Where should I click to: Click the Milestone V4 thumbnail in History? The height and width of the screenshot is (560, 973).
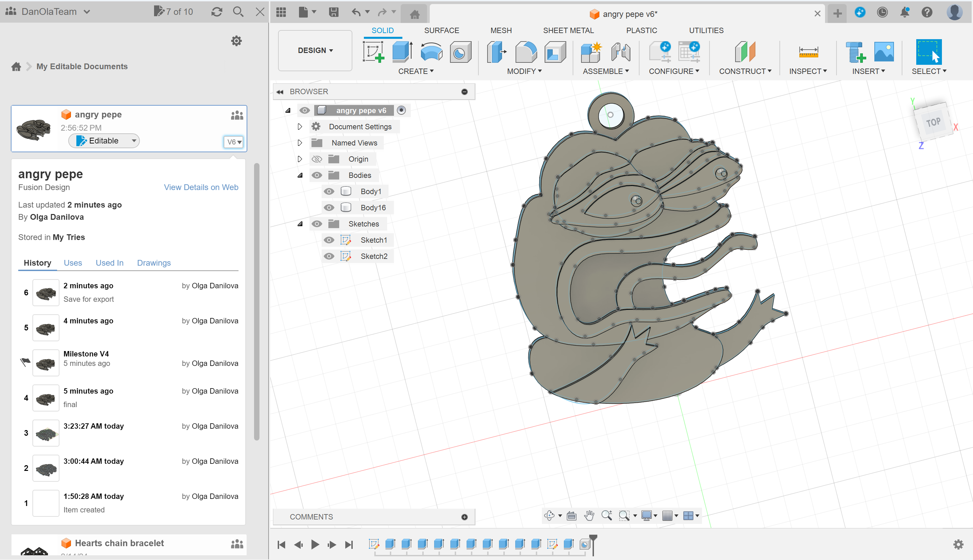point(46,363)
